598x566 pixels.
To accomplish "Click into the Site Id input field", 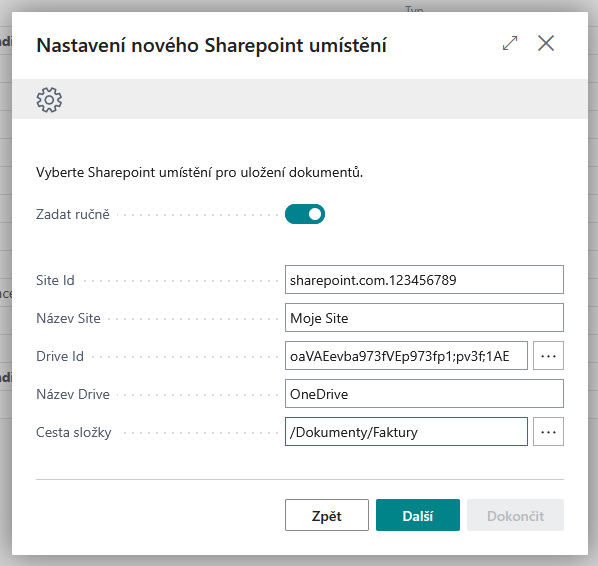I will (x=424, y=280).
